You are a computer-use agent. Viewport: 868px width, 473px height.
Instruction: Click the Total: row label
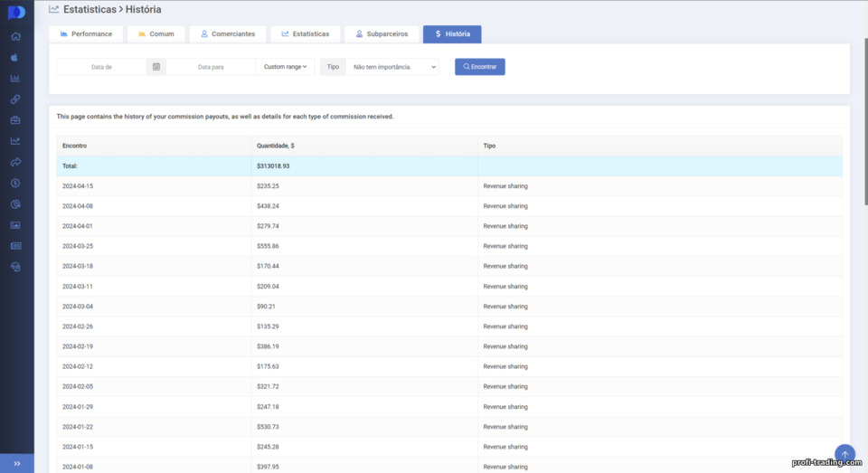point(70,166)
